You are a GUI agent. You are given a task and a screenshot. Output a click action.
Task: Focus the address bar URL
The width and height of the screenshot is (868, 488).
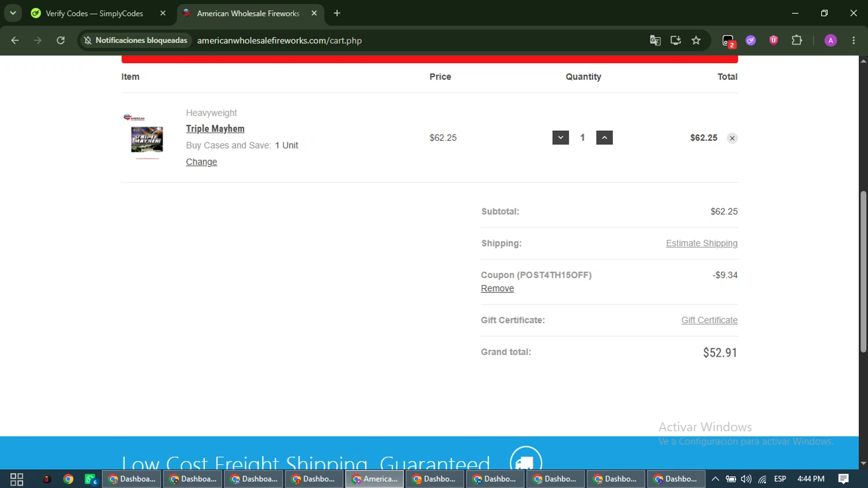click(279, 41)
